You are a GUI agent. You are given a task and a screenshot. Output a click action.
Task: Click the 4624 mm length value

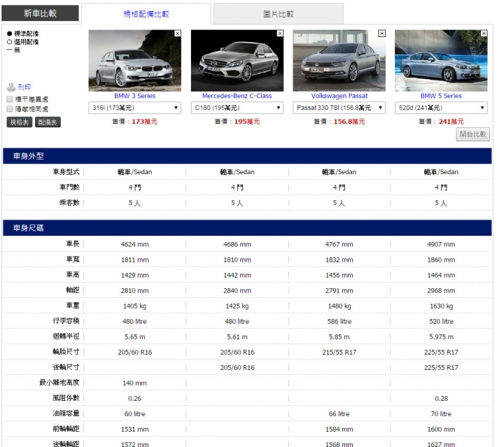[134, 244]
